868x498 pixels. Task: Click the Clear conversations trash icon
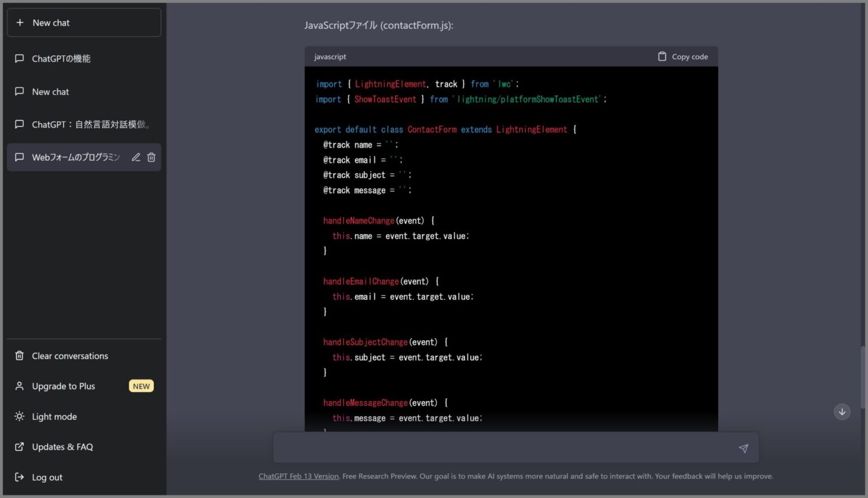click(x=19, y=356)
